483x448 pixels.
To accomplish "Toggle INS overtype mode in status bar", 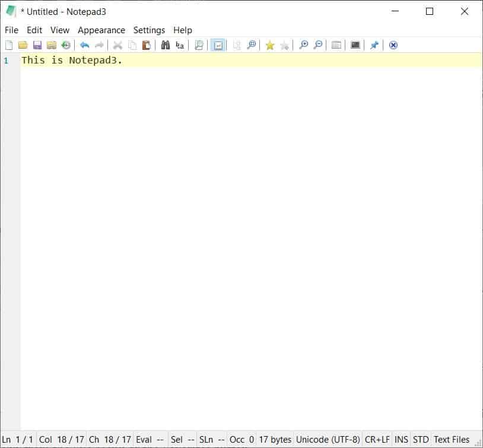I will pyautogui.click(x=401, y=439).
